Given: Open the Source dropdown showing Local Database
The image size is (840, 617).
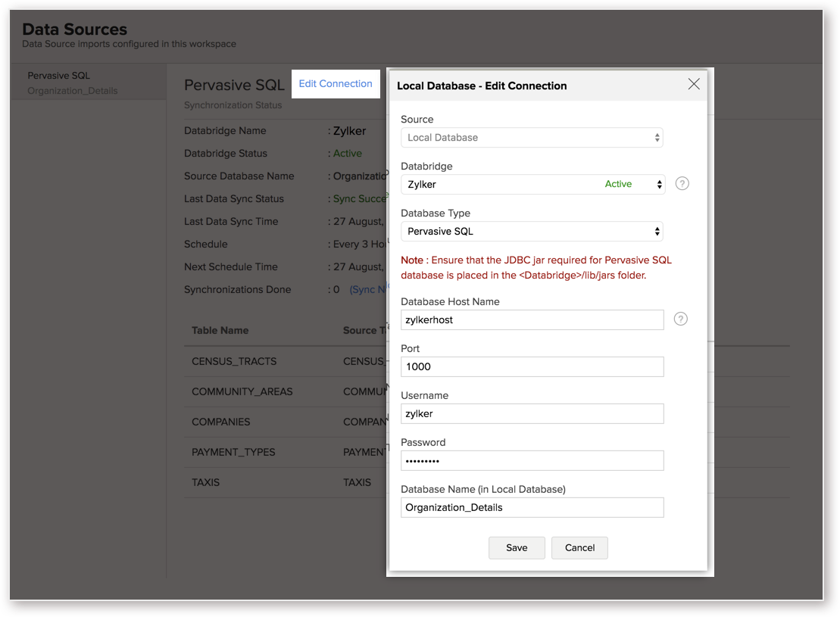Looking at the screenshot, I should tap(532, 138).
